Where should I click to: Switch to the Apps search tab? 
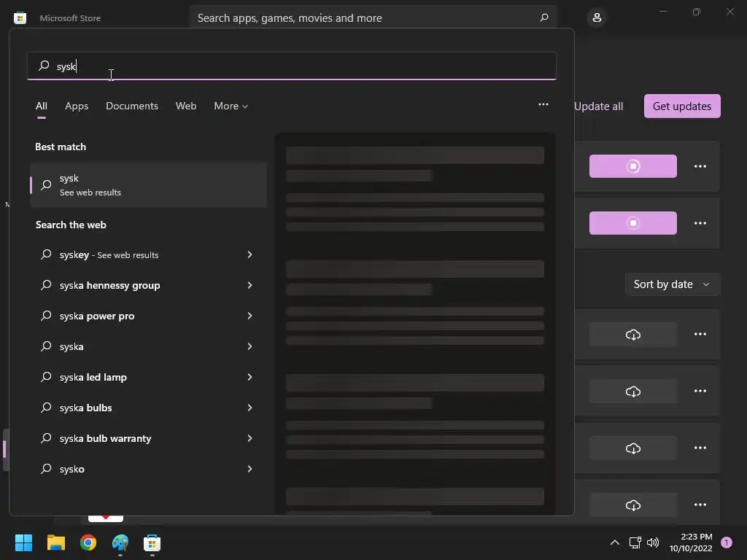point(77,106)
